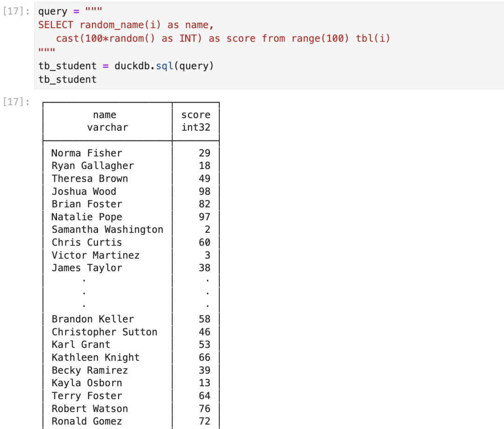Click the Christopher Sutton name entry
Screen dimensions: 504x429
point(105,332)
